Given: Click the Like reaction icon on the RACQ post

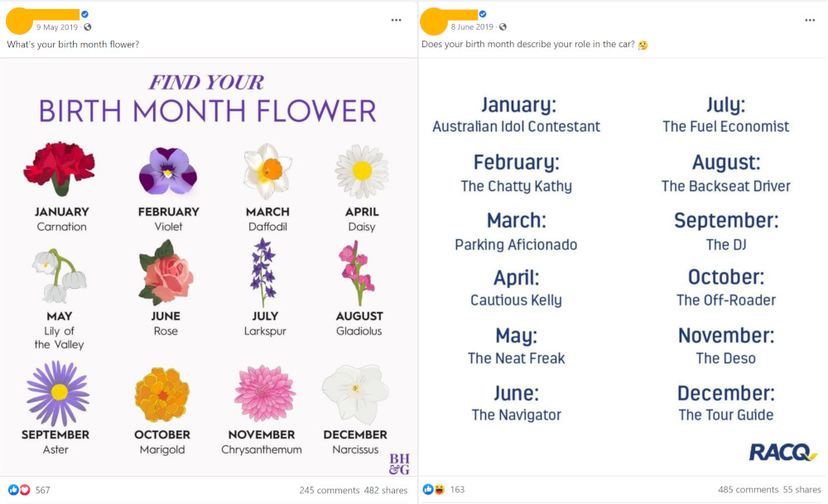Looking at the screenshot, I should 428,490.
